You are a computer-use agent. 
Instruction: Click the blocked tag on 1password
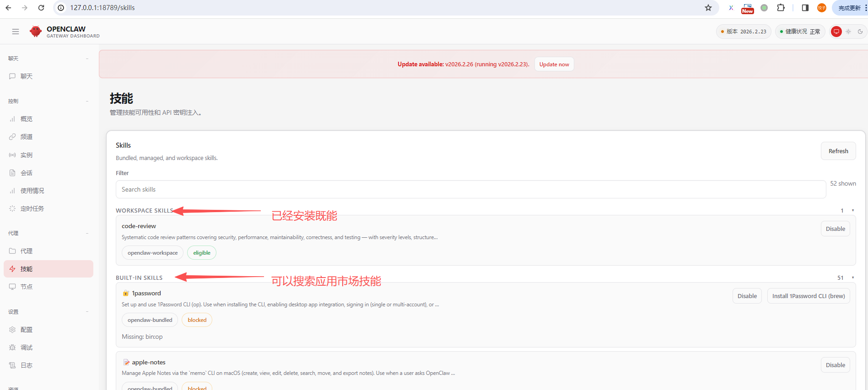pos(197,320)
